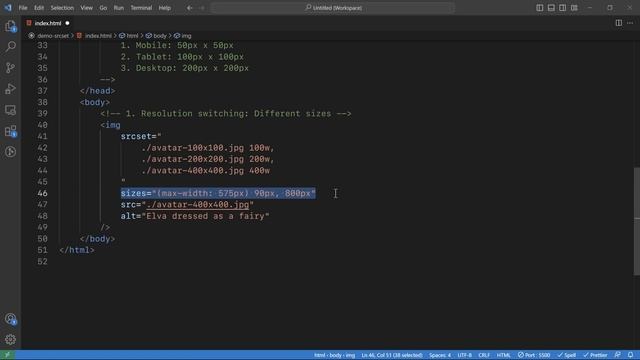This screenshot has width=640, height=360.
Task: Open the Source Control view
Action: pos(11,68)
